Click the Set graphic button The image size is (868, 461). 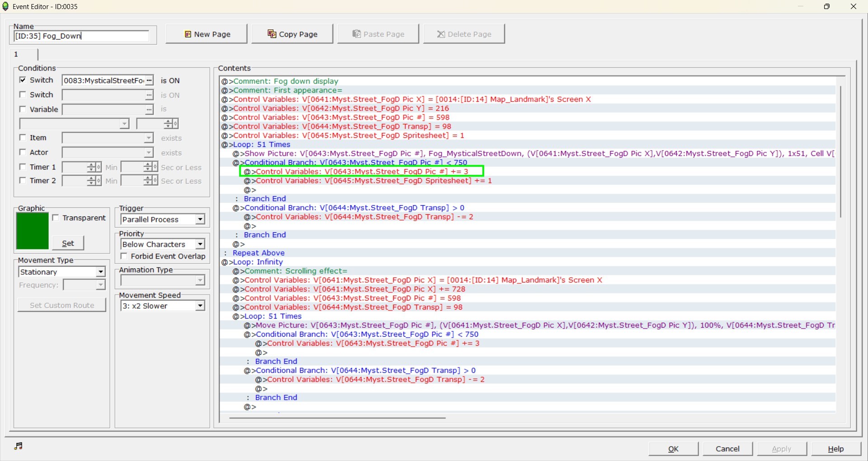(68, 243)
